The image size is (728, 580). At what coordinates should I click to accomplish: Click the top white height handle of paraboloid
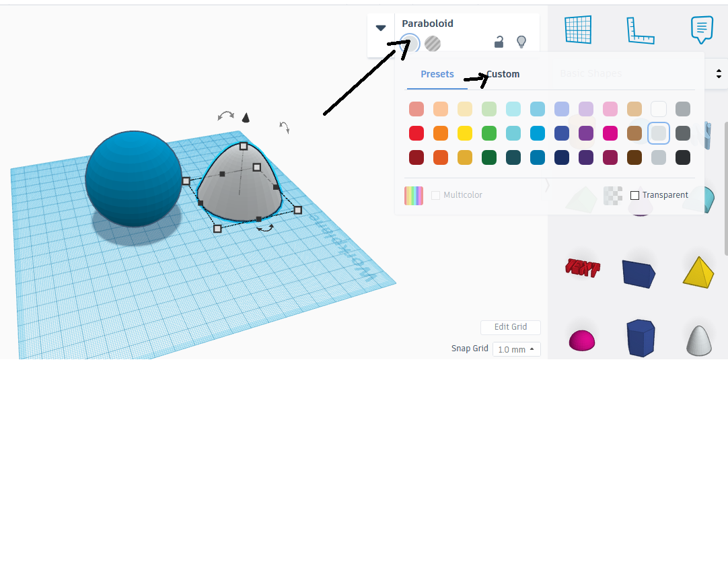[244, 146]
